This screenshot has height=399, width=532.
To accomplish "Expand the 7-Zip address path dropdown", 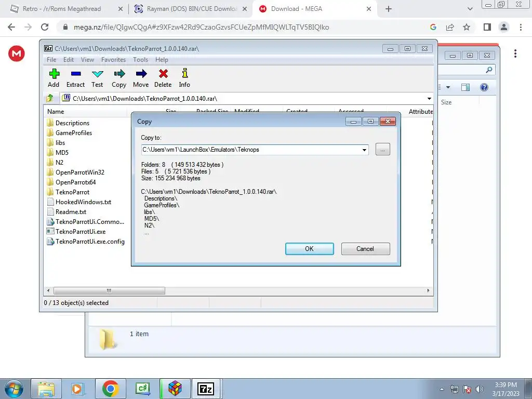I will (x=429, y=99).
